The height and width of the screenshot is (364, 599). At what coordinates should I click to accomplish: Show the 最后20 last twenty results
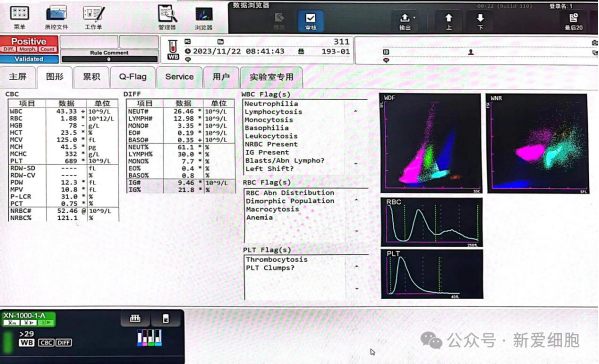[574, 21]
